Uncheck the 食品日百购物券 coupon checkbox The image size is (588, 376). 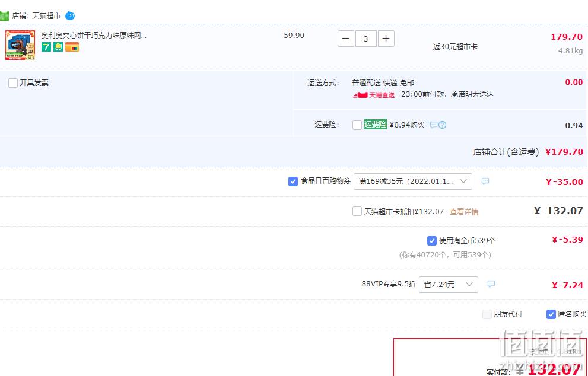(x=293, y=181)
